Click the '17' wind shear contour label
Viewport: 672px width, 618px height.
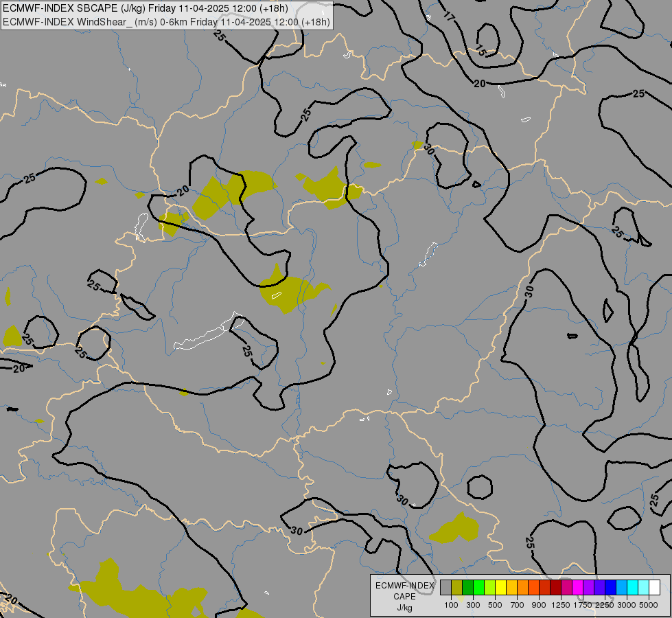coord(449,16)
